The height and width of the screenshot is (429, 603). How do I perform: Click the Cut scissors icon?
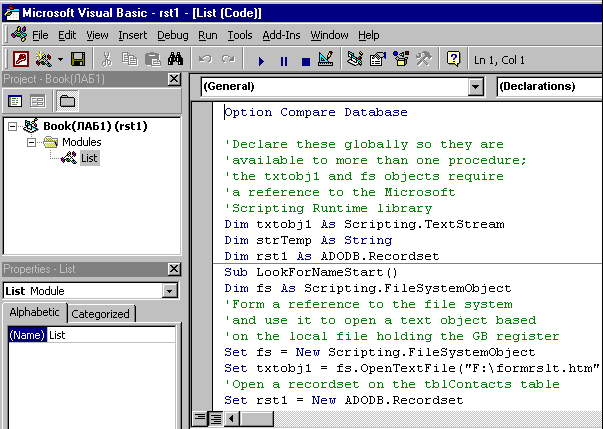107,60
